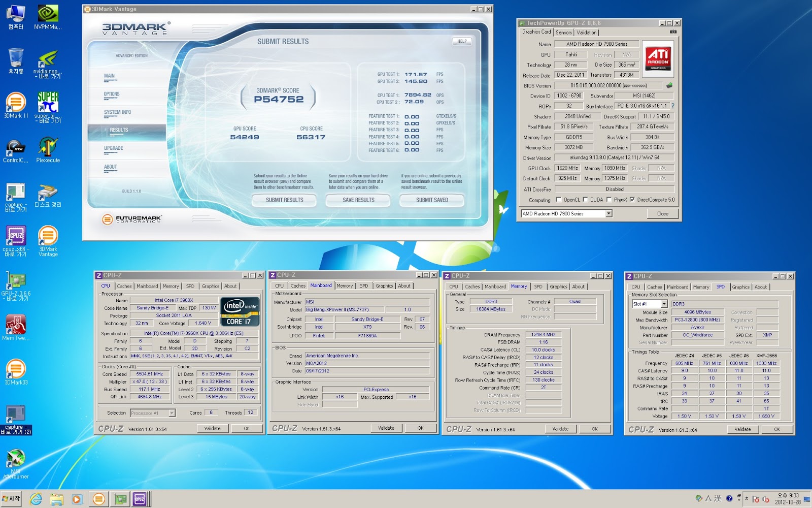Click the Save Results button
812x508 pixels.
[358, 200]
